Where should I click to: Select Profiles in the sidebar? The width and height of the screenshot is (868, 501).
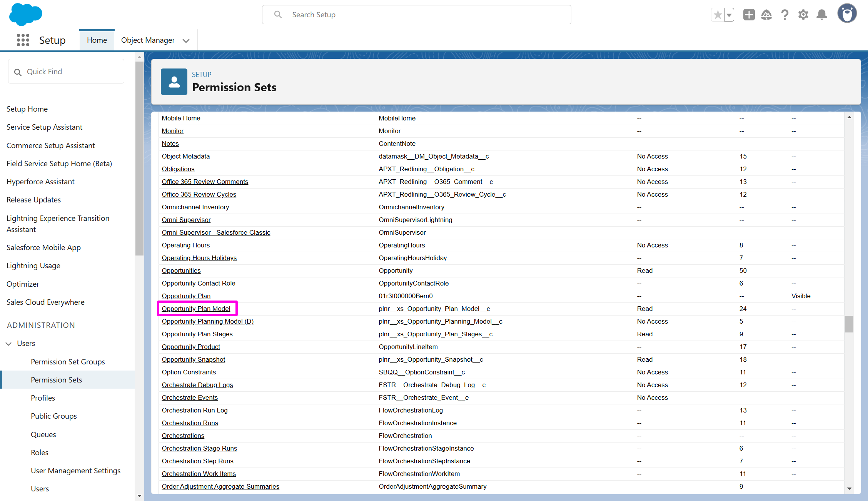43,398
